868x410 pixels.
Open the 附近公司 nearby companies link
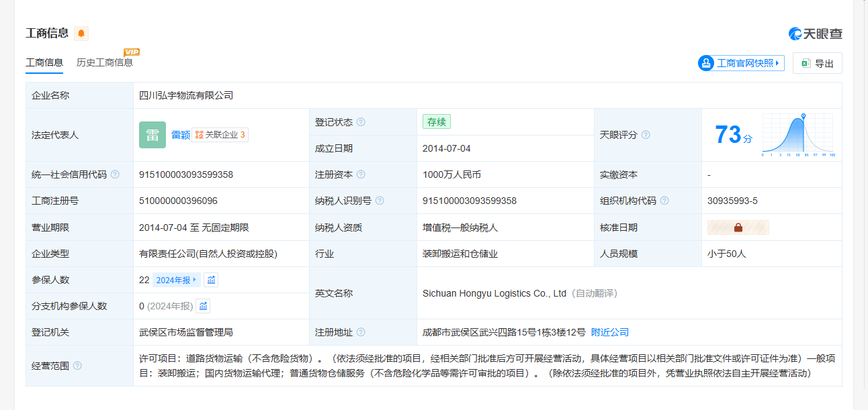[x=610, y=332]
